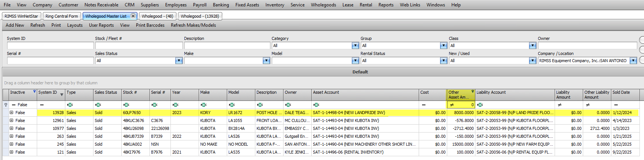Expand row with System ID 13928
Screen dimensions: 644x160
pyautogui.click(x=12, y=113)
